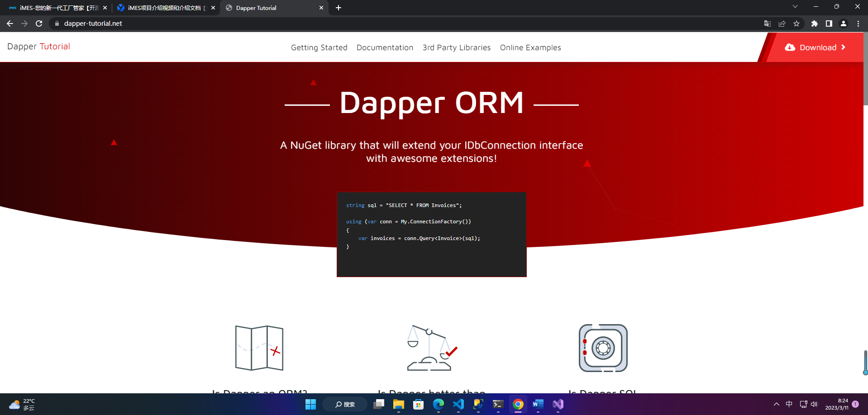Open Microsoft Word from the taskbar
The height and width of the screenshot is (415, 868).
(538, 404)
